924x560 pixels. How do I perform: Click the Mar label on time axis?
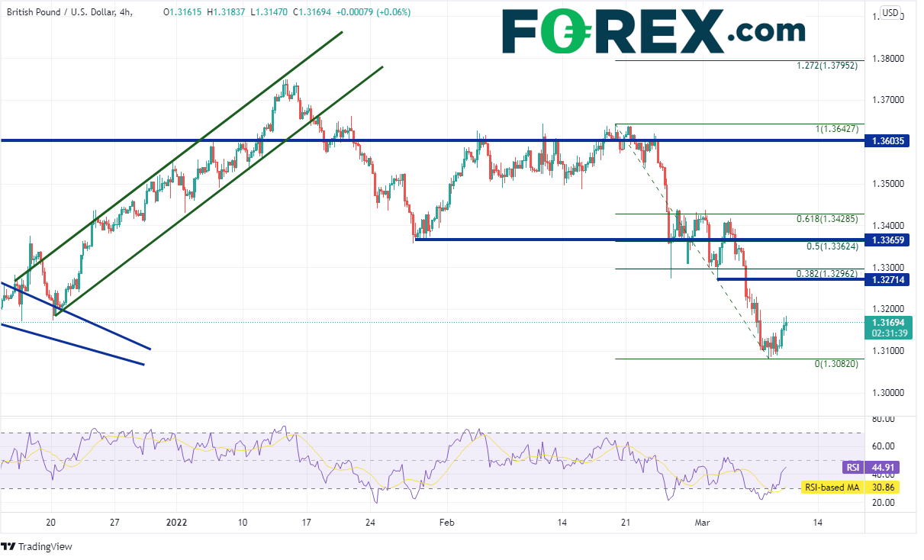pyautogui.click(x=702, y=523)
